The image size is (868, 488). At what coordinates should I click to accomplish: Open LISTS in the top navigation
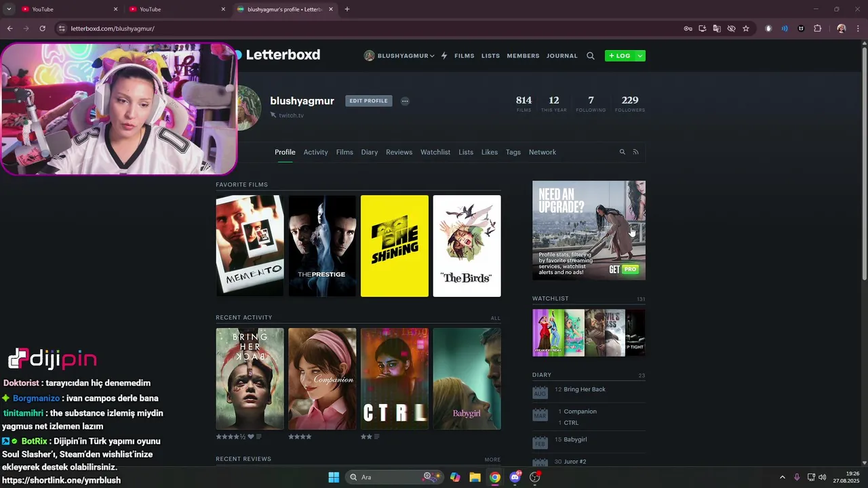click(x=490, y=56)
